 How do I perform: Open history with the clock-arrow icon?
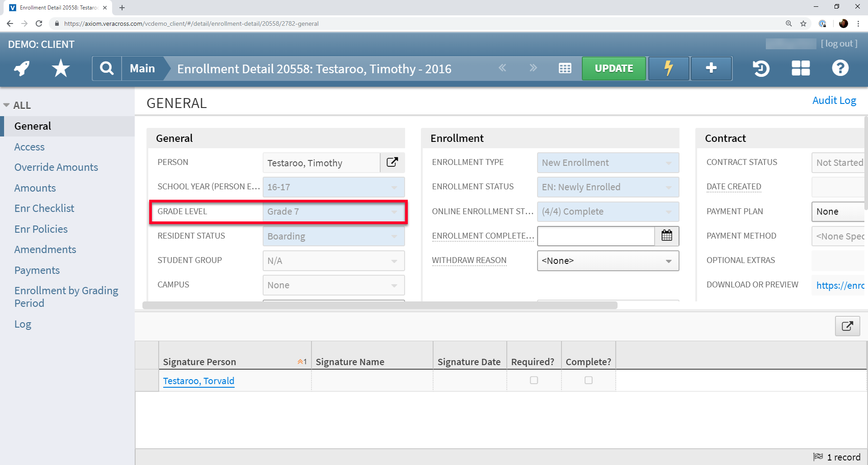(761, 68)
